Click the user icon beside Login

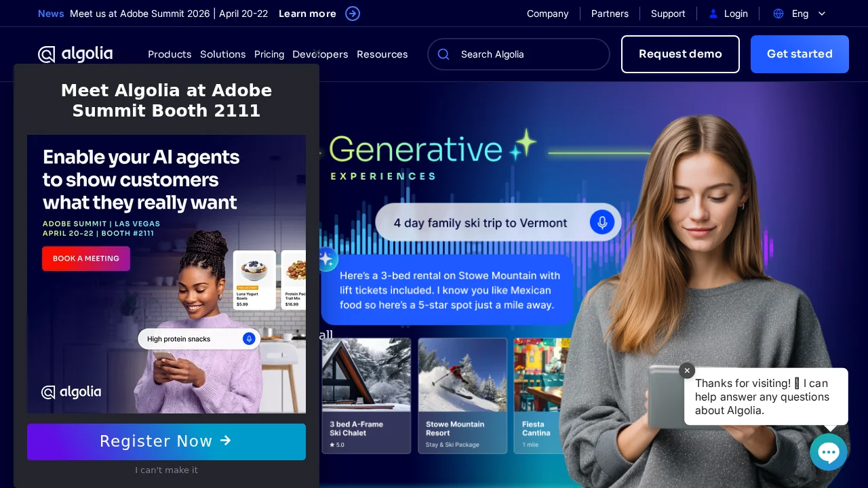coord(713,14)
